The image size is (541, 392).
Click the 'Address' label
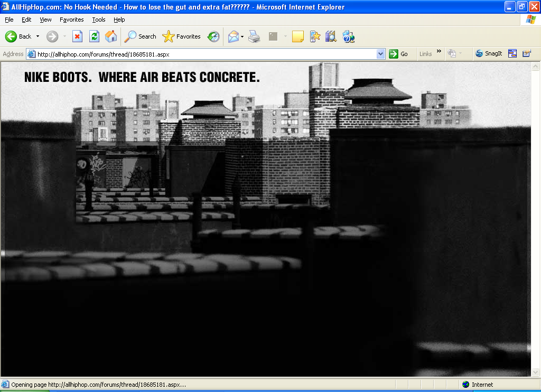13,54
